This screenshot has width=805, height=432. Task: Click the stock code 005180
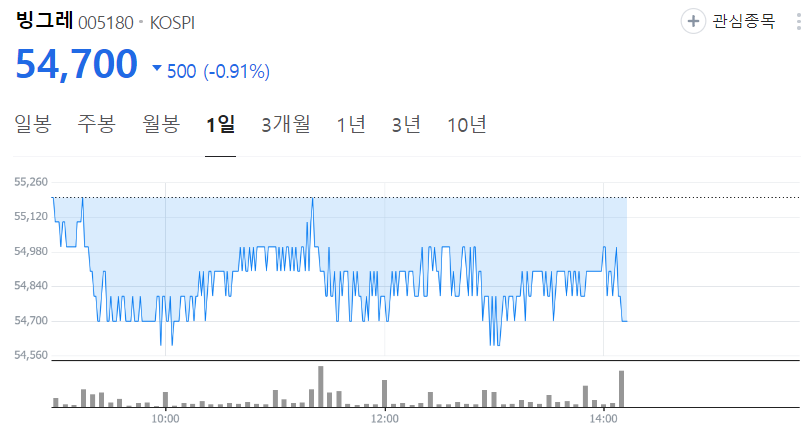tap(106, 23)
